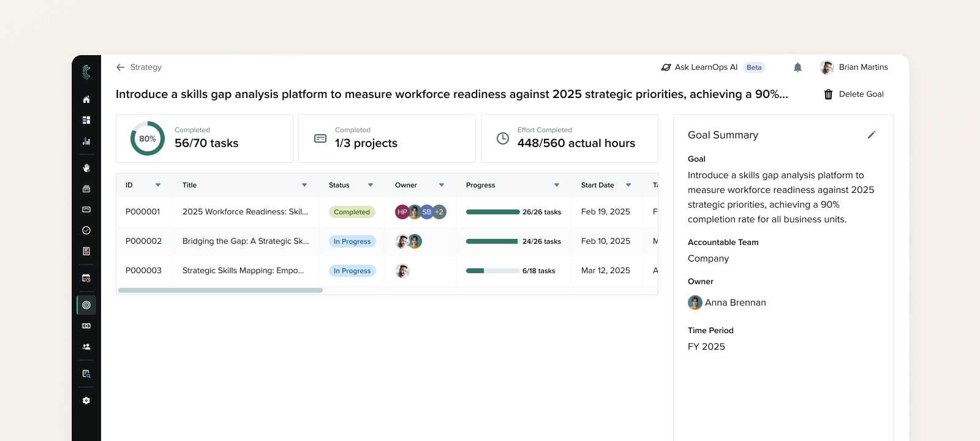Viewport: 980px width, 441px height.
Task: Click the P000003 progress bar
Action: pyautogui.click(x=493, y=271)
